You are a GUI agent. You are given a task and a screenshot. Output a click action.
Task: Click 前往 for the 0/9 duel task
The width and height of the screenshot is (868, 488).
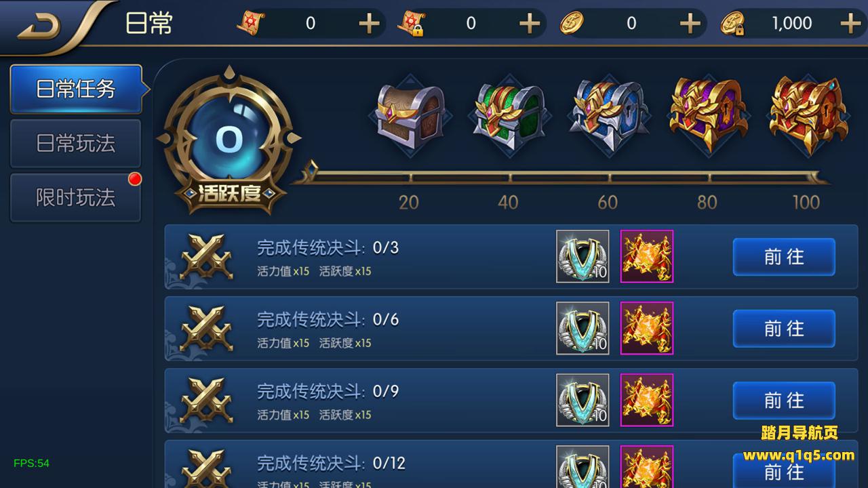click(x=784, y=401)
